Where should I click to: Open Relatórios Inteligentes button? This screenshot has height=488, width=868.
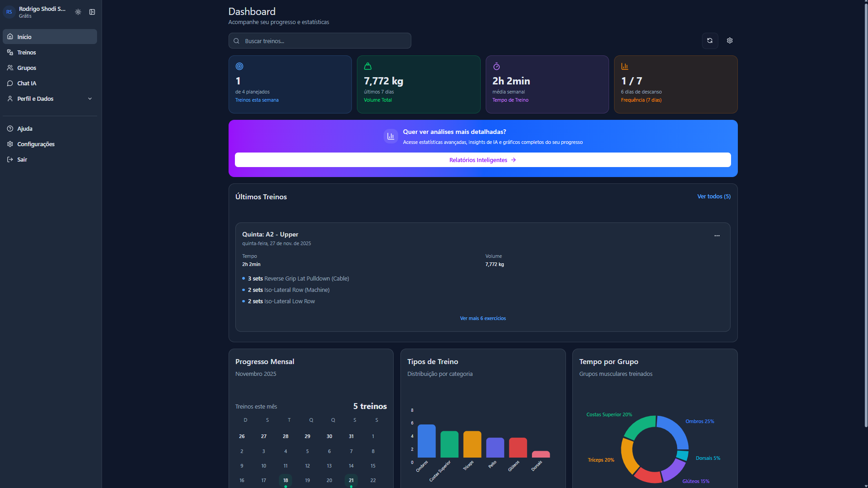(x=483, y=160)
